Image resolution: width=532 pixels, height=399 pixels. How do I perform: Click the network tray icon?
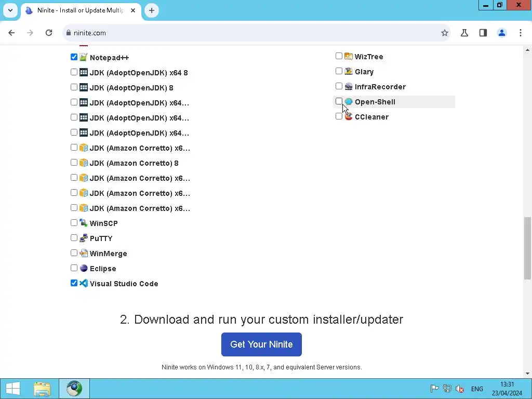447,389
